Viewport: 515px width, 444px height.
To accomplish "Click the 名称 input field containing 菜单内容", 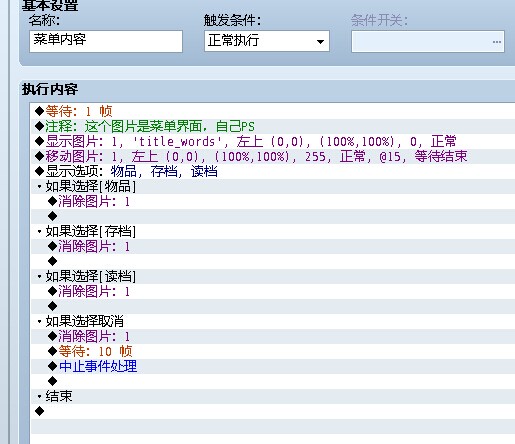I will click(106, 41).
